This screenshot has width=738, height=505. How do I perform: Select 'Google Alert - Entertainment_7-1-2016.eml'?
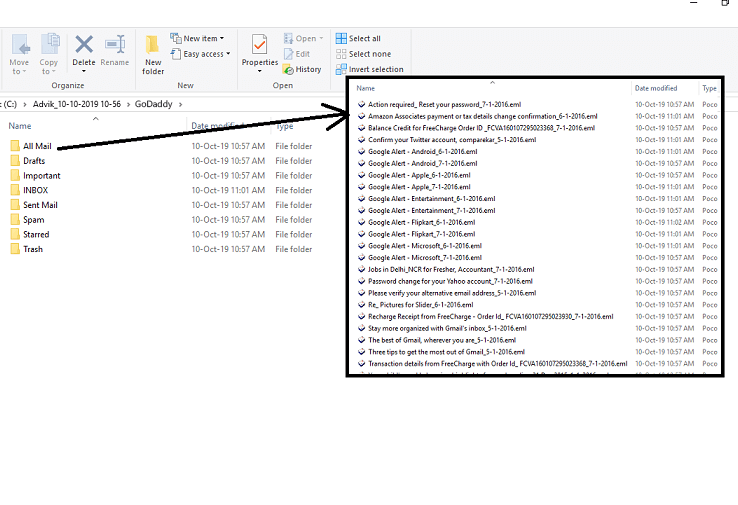coord(432,210)
